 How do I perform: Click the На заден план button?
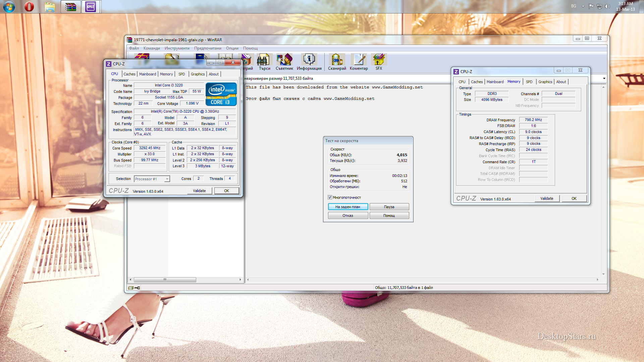pos(348,207)
